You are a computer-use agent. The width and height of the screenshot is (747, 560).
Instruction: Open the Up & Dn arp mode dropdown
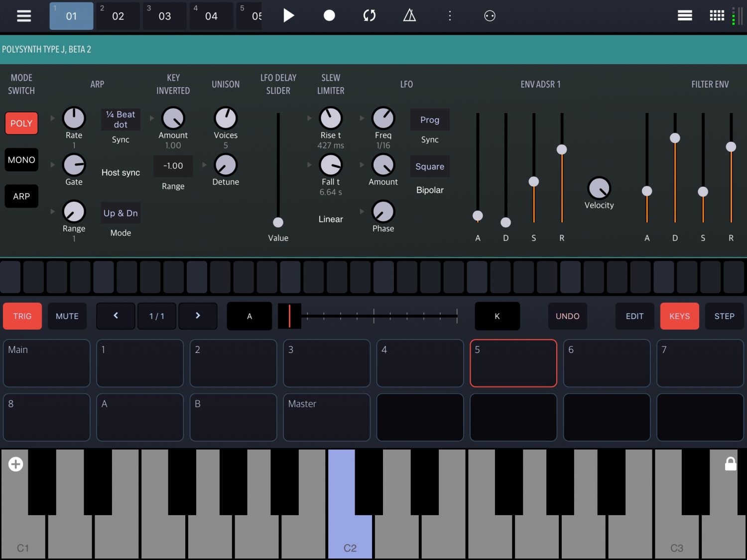(x=121, y=213)
